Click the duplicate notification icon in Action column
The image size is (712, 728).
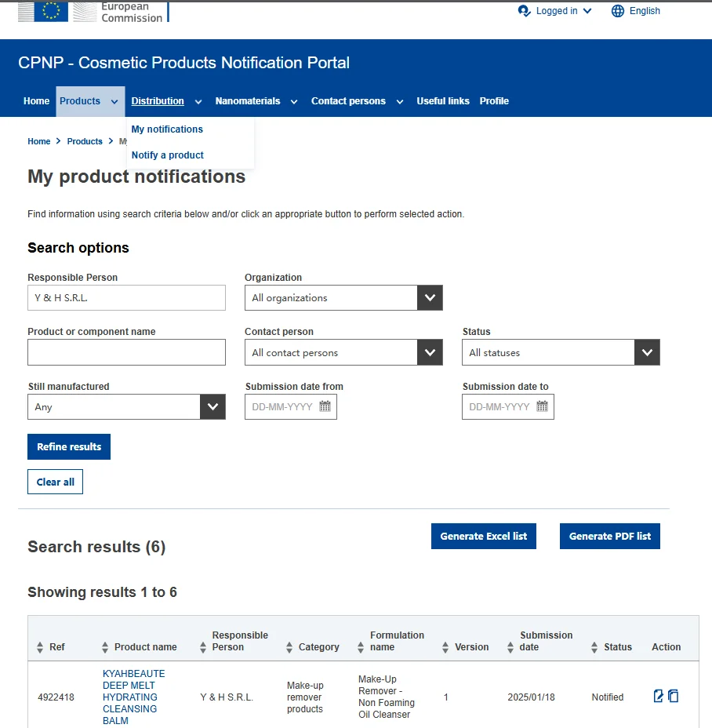coord(673,696)
